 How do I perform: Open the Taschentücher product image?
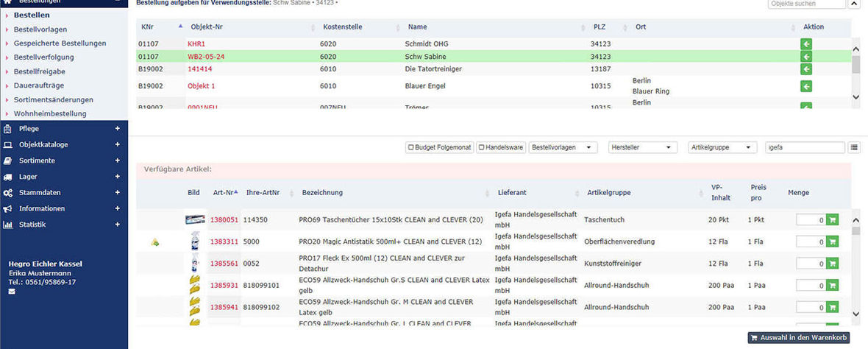pos(195,220)
